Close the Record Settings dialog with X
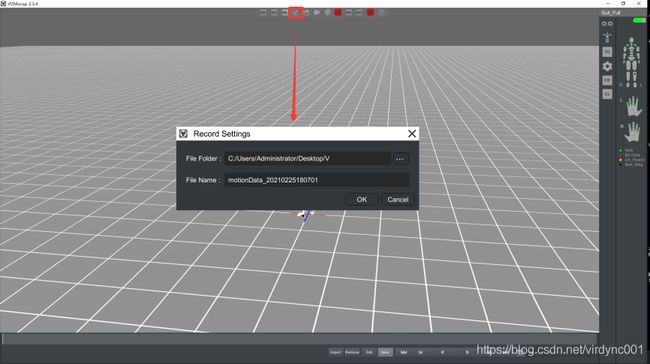650x364 pixels. pyautogui.click(x=412, y=133)
